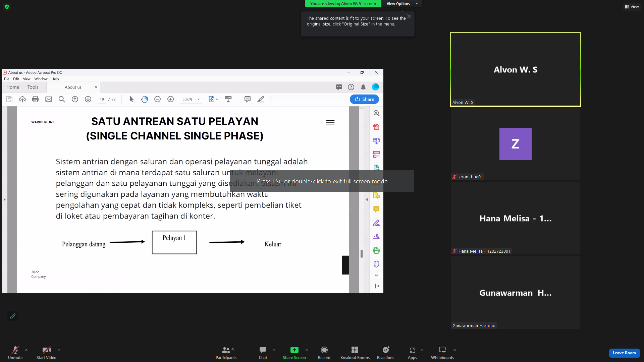Close the About us document tab

coord(96,87)
